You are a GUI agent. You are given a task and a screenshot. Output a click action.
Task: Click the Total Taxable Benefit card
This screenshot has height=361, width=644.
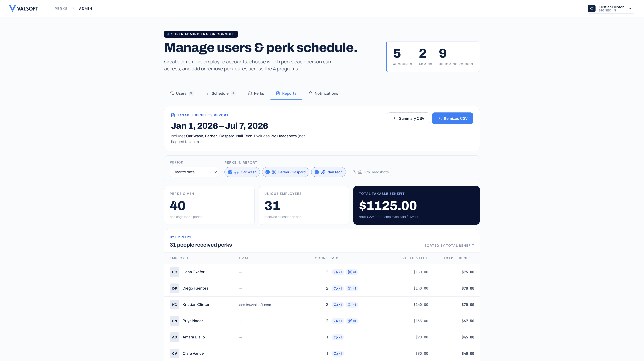pos(416,205)
